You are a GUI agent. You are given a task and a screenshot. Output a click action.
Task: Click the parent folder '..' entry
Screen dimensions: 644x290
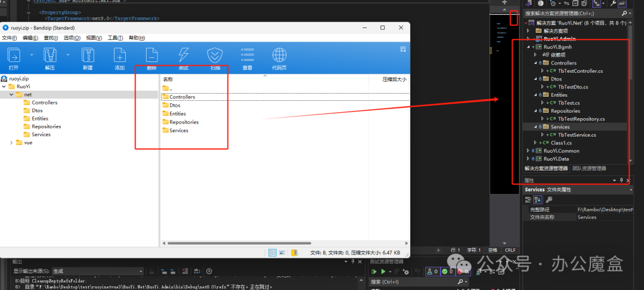click(167, 88)
